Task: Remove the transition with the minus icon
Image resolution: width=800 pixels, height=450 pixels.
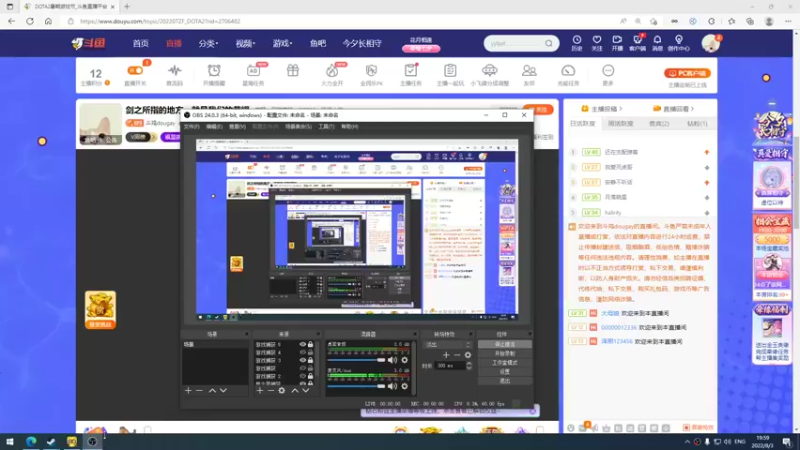Action: pos(457,355)
